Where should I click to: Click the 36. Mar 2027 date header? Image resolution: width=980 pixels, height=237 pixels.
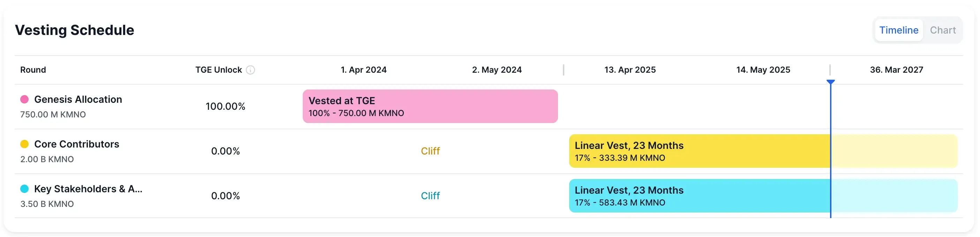click(896, 70)
